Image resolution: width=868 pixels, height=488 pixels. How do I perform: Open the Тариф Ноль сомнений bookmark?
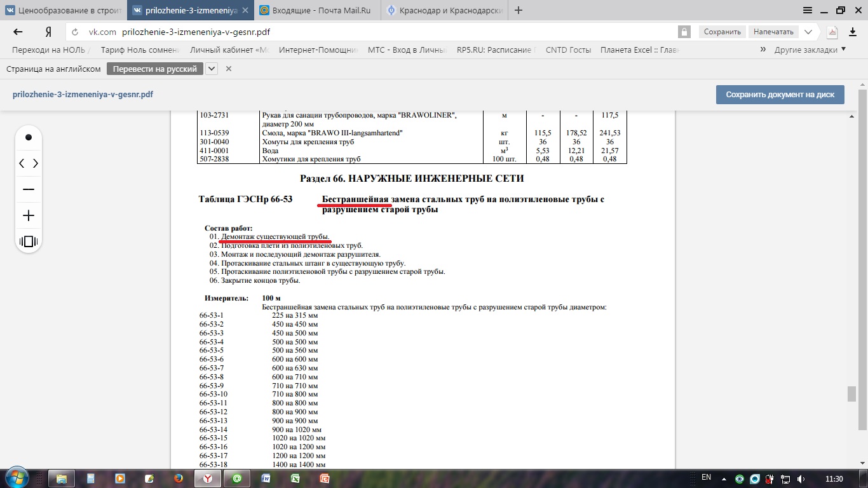[x=140, y=50]
